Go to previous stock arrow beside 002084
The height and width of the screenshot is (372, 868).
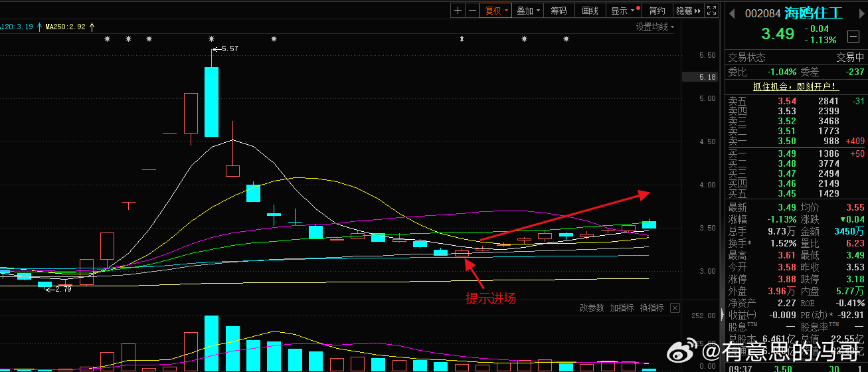[x=733, y=13]
